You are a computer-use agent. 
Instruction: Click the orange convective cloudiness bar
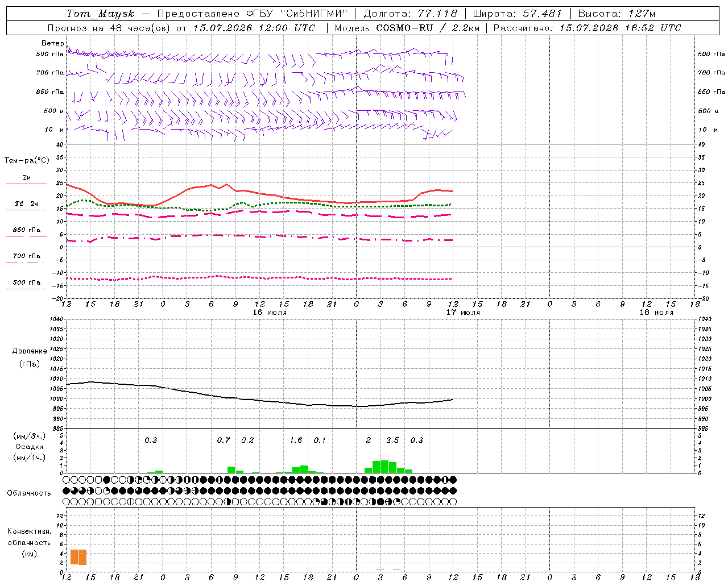[78, 557]
